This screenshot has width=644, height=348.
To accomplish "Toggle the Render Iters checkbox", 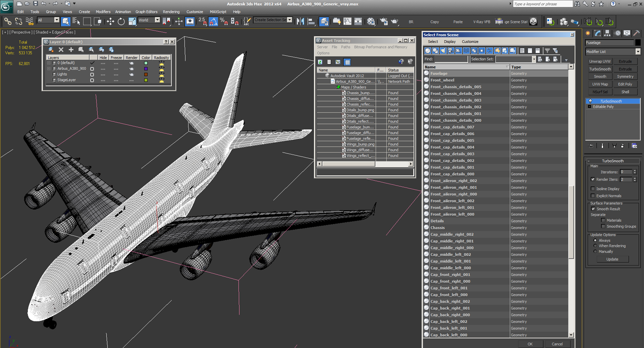I will [593, 179].
